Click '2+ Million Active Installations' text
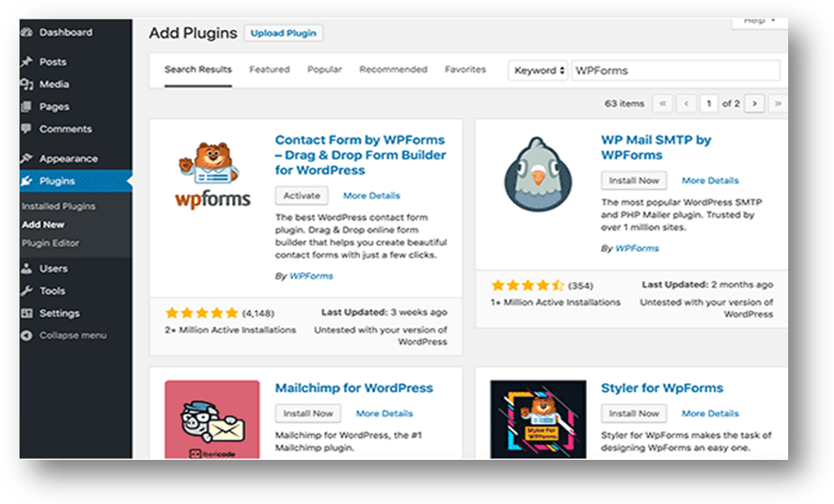Image resolution: width=834 pixels, height=504 pixels. pos(230,329)
